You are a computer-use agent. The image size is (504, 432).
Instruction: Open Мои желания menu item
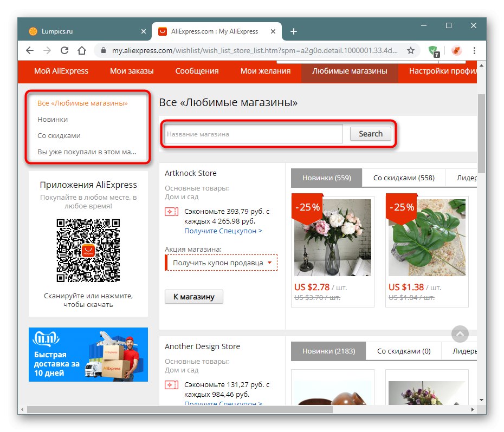point(266,71)
